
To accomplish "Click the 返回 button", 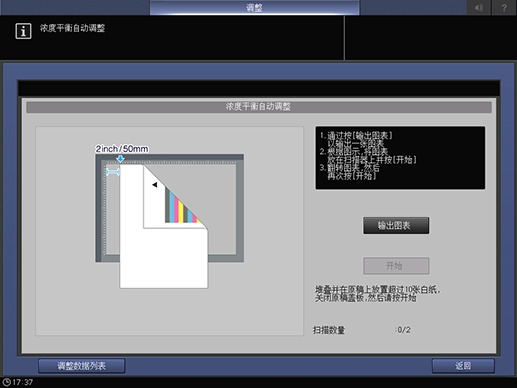I will tap(463, 366).
